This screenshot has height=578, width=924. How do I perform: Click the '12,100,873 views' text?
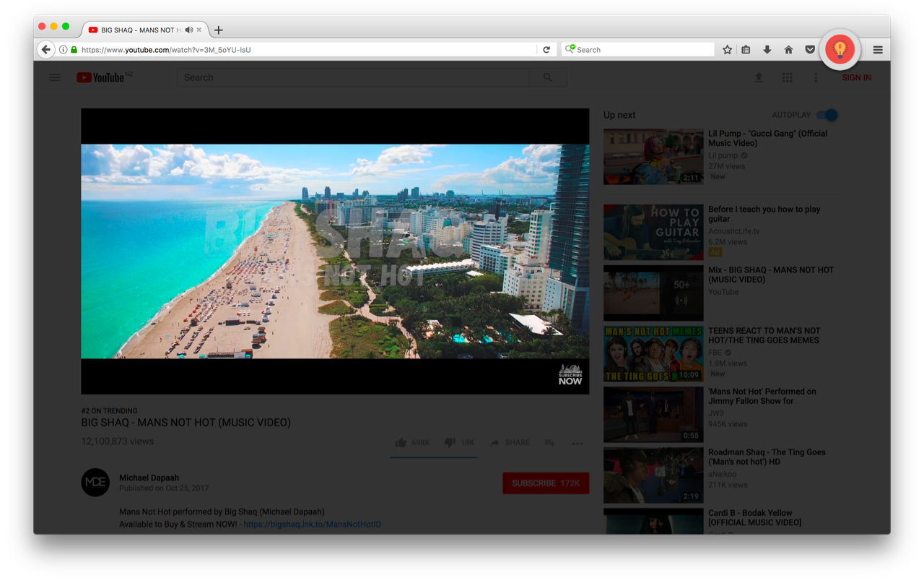[x=118, y=441]
